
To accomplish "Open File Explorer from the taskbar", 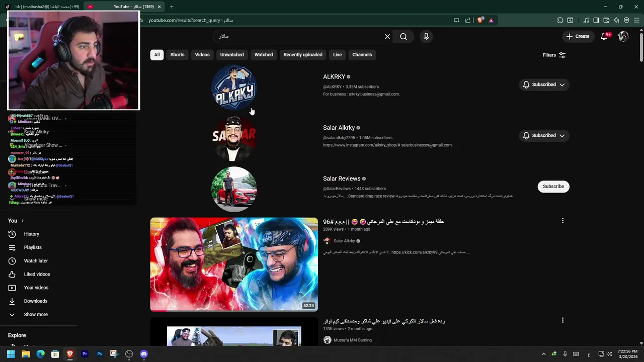I will coord(26,354).
